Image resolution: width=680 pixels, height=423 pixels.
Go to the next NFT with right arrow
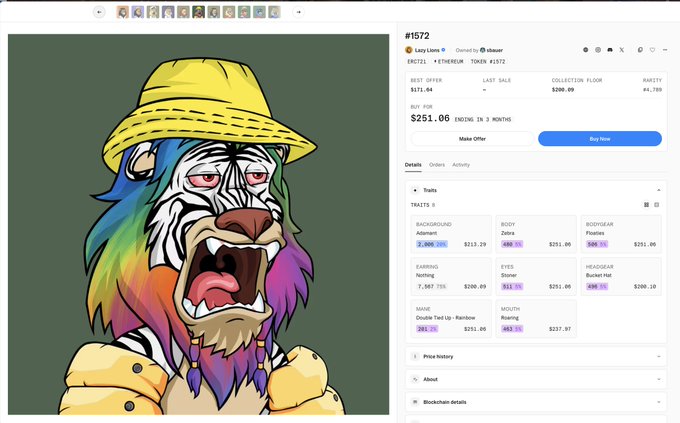tap(298, 12)
